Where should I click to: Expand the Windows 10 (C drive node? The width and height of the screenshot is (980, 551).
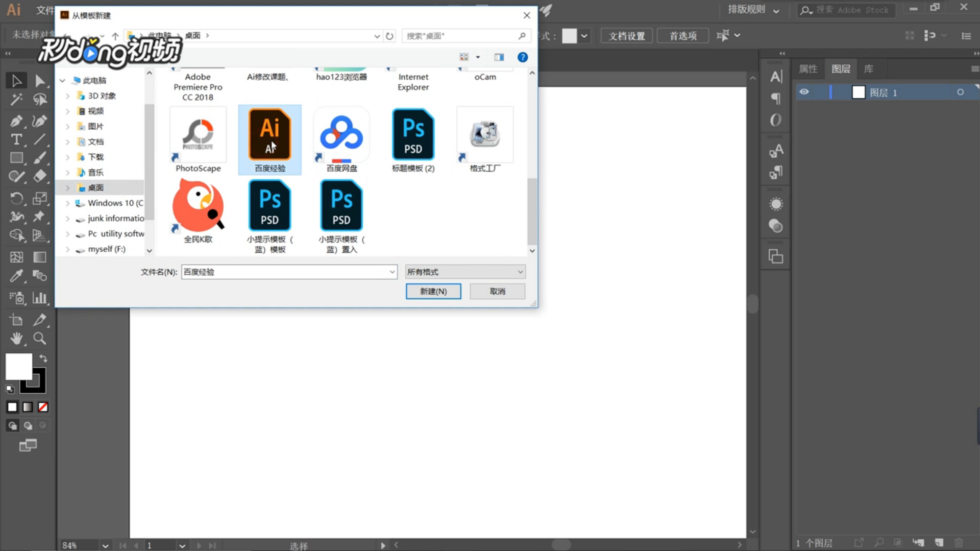(x=67, y=203)
